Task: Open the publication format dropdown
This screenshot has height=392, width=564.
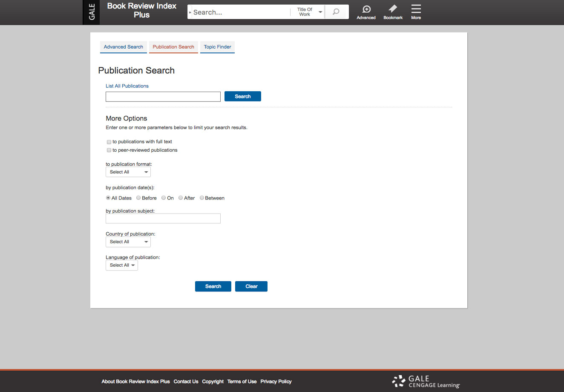Action: 128,172
